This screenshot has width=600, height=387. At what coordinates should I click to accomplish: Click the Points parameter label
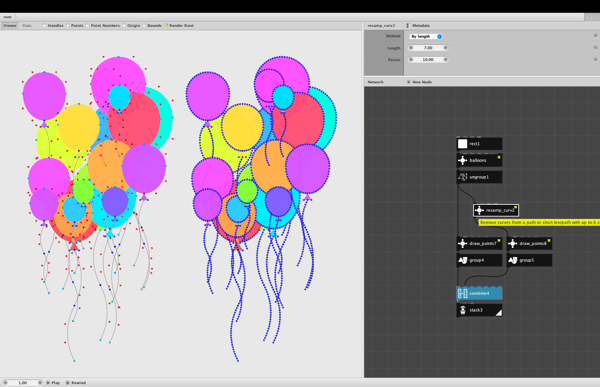pos(394,60)
